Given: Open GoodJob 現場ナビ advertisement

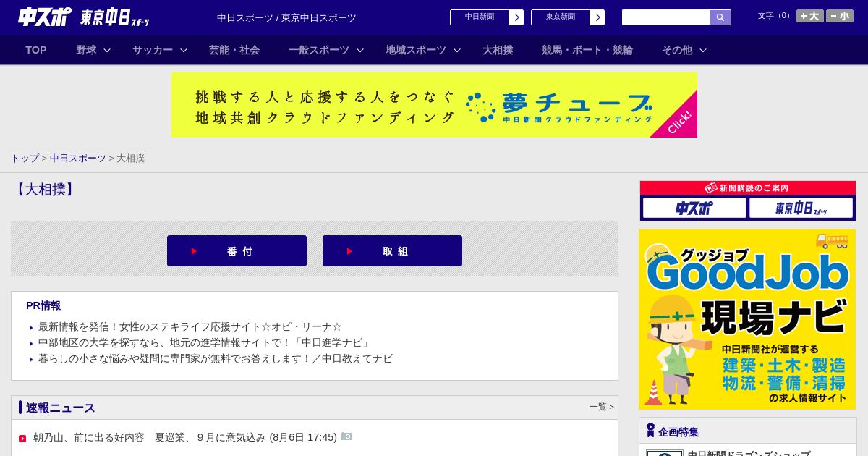Looking at the screenshot, I should click(x=747, y=319).
